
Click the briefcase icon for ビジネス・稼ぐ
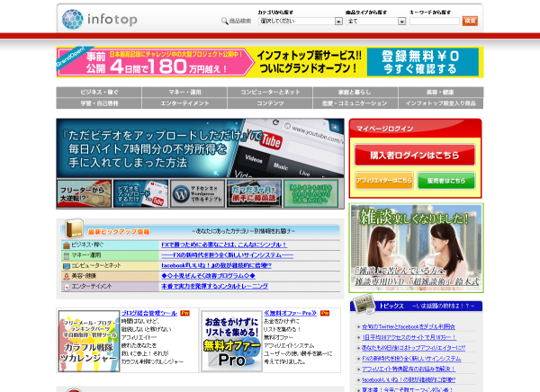pyautogui.click(x=67, y=245)
